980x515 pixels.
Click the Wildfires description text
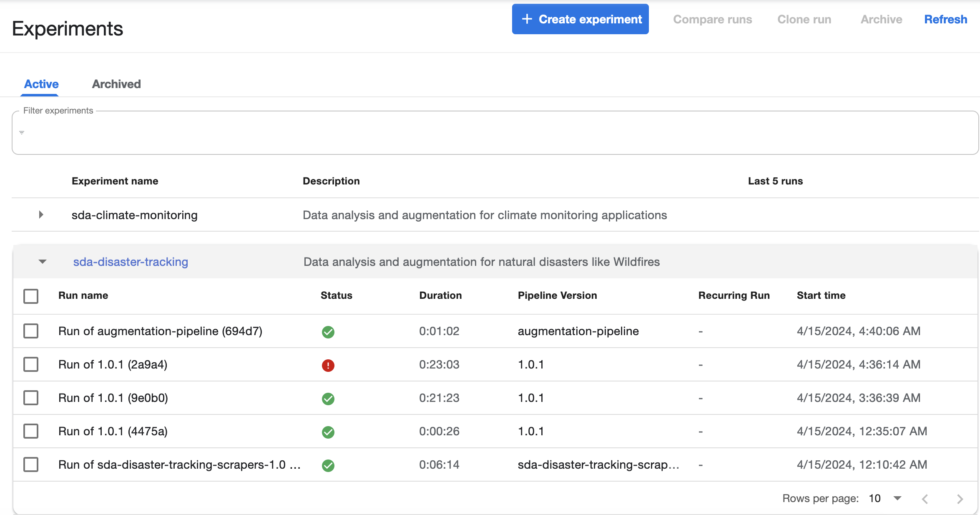tap(482, 262)
